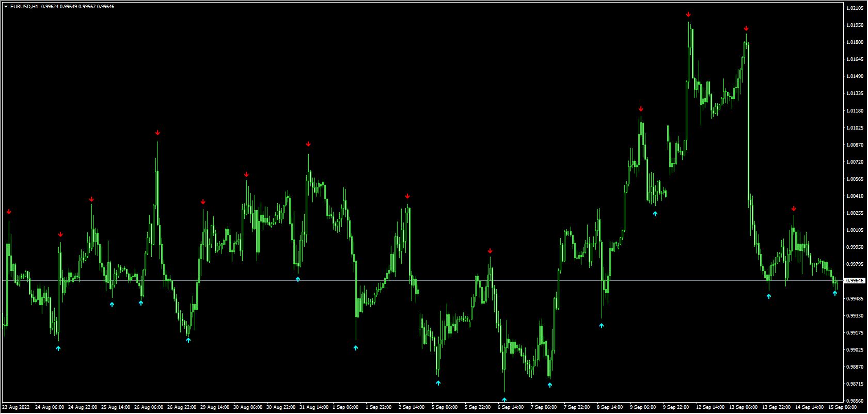
Task: Click the 30 Aug 06:00 time label
Action: click(x=248, y=407)
